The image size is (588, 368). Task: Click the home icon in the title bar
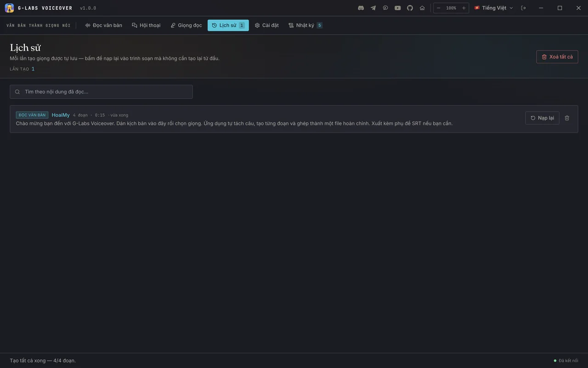click(x=422, y=8)
